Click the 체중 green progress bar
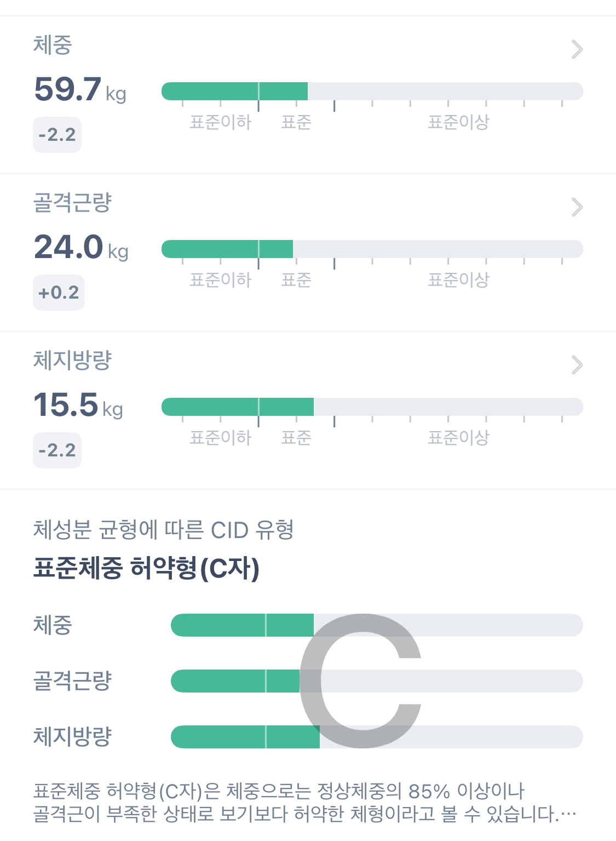The image size is (616, 841). point(234,91)
